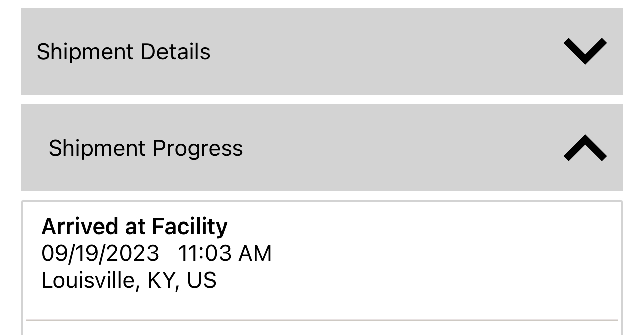Select the "Arrived at Facility" status title
644x335 pixels.
(134, 227)
